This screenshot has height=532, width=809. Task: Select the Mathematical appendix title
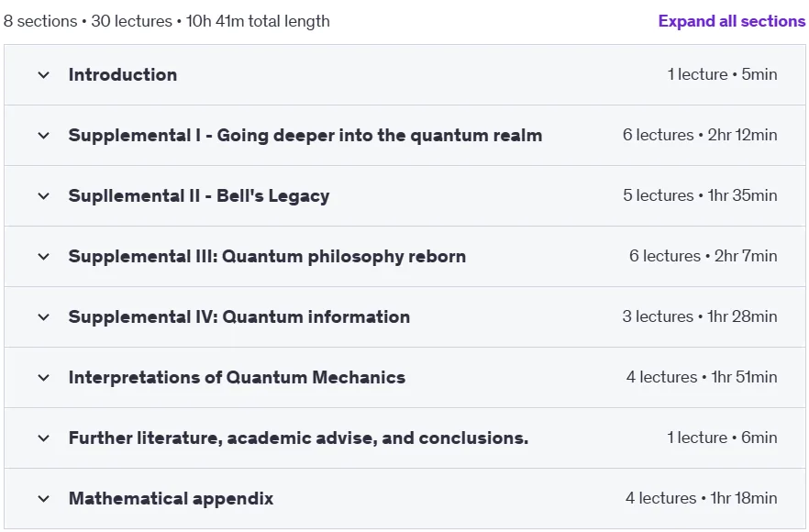tap(172, 498)
